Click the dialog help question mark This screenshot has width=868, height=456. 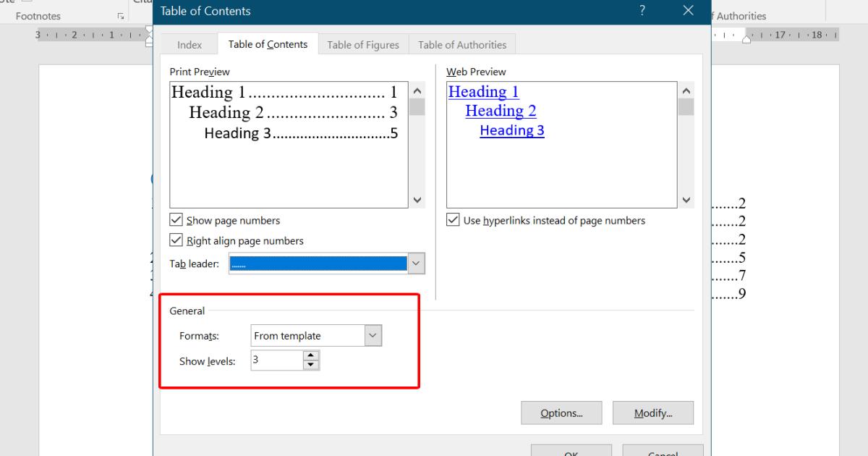(642, 10)
